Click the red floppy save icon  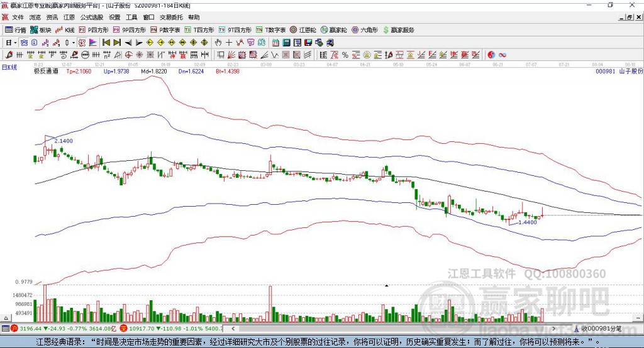308,43
